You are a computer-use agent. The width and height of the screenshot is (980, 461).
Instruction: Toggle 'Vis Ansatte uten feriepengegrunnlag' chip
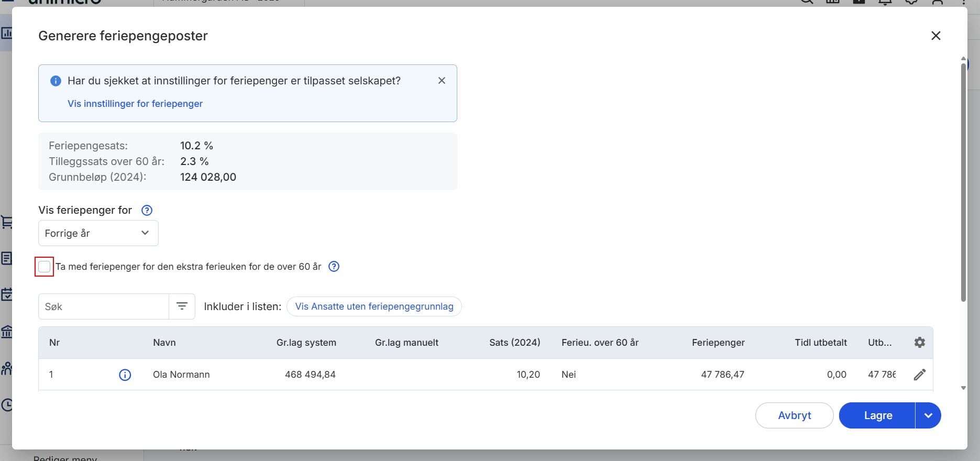point(374,306)
